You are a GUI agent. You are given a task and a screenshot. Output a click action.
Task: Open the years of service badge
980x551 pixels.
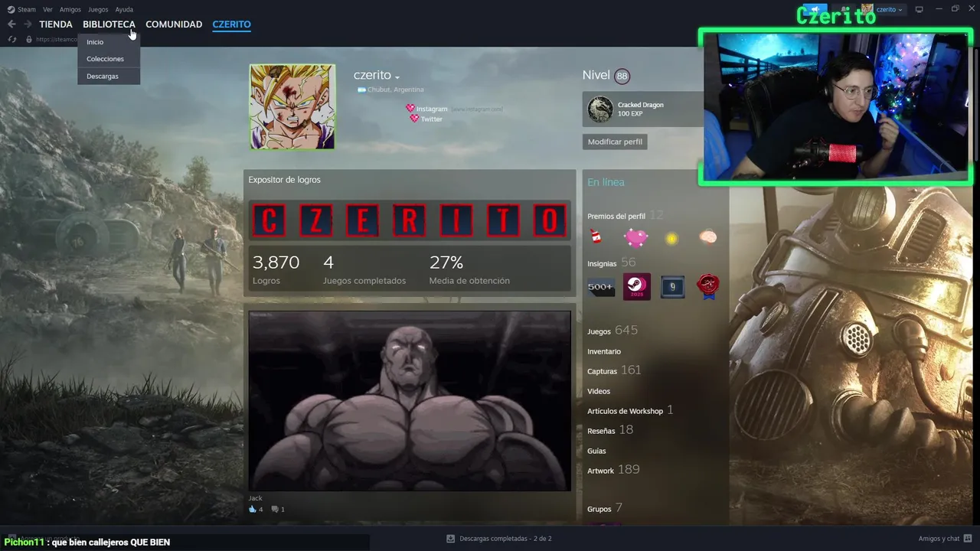(x=673, y=287)
